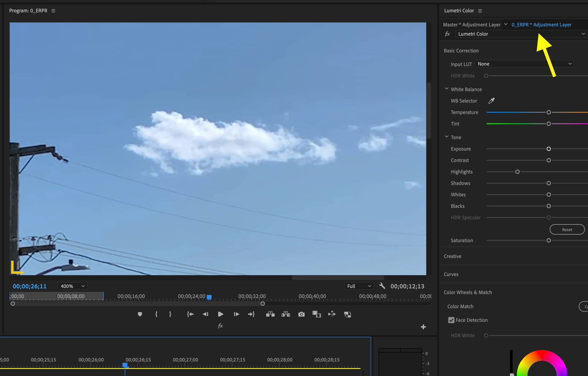The image size is (588, 376).
Task: Switch to 0_ERPR Adjustment Layer tab
Action: pyautogui.click(x=541, y=25)
